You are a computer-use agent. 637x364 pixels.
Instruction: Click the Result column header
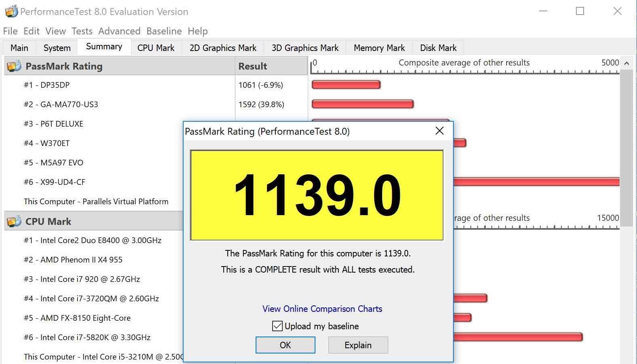click(x=271, y=66)
